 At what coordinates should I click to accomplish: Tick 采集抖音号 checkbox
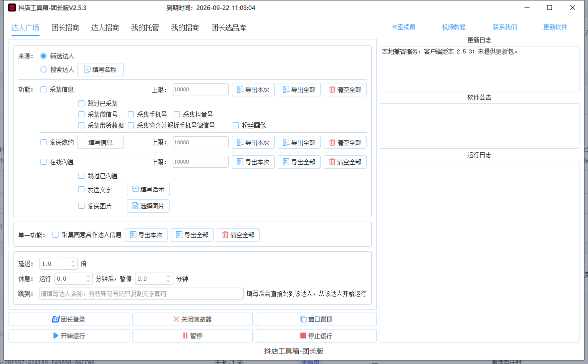click(x=177, y=114)
